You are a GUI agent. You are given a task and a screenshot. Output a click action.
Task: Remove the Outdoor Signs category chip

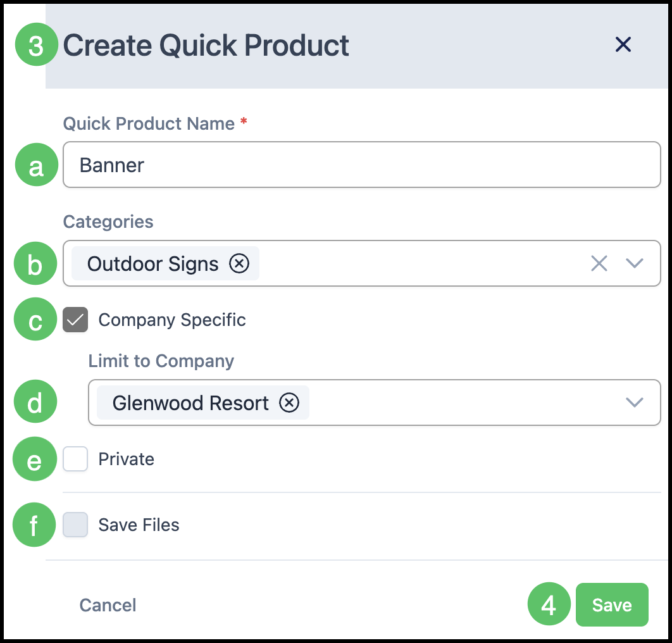(239, 263)
